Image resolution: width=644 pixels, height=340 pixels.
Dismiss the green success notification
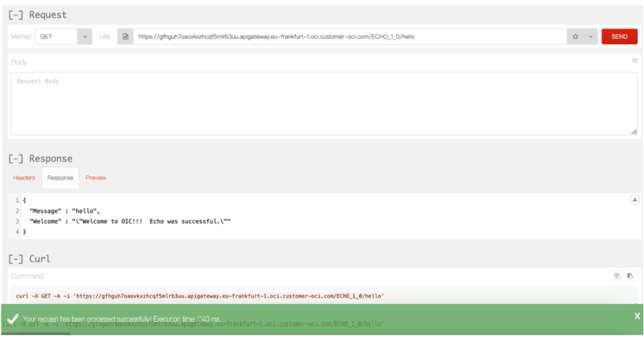point(637,316)
